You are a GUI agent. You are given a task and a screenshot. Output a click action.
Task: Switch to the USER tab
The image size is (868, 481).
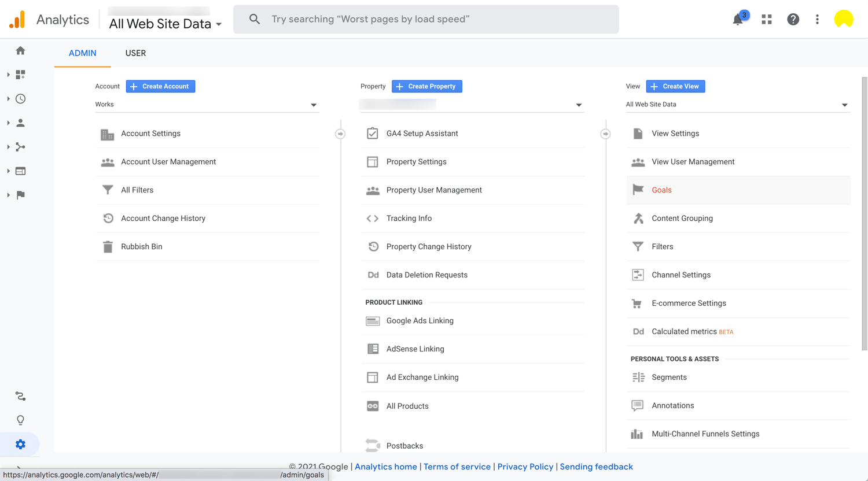pos(135,53)
